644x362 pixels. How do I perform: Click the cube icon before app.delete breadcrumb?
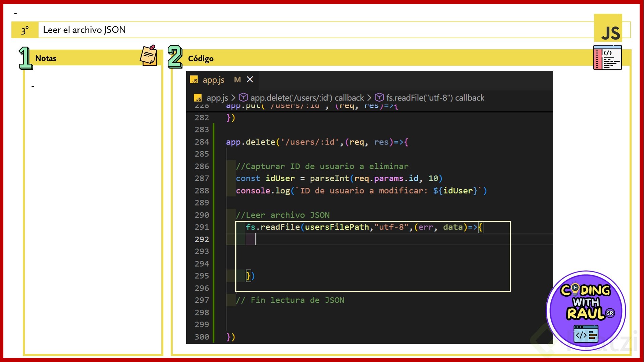coord(243,98)
